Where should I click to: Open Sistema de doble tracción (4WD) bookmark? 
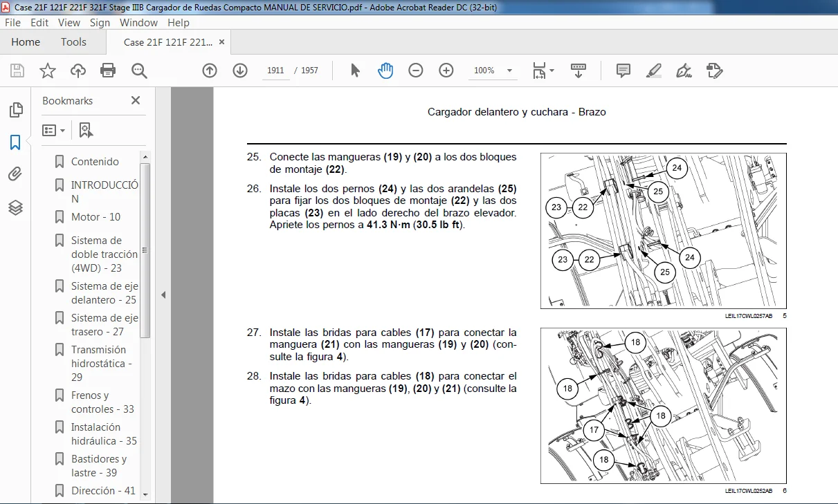[x=104, y=254]
